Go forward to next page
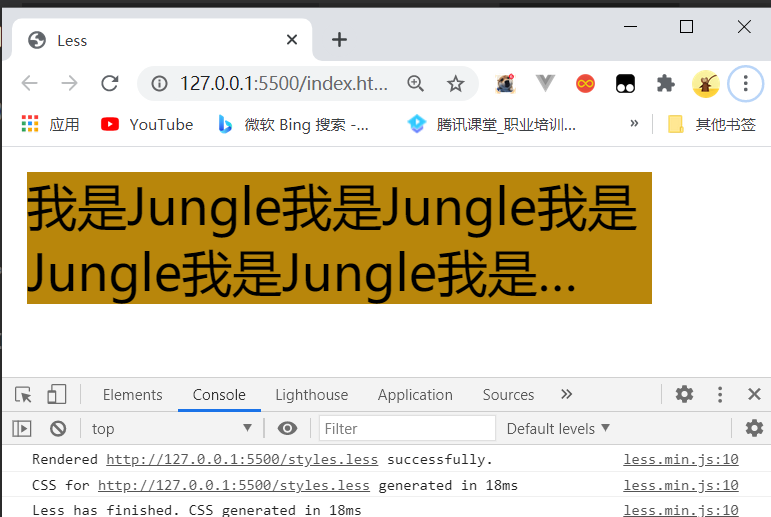This screenshot has height=517, width=771. coord(69,83)
